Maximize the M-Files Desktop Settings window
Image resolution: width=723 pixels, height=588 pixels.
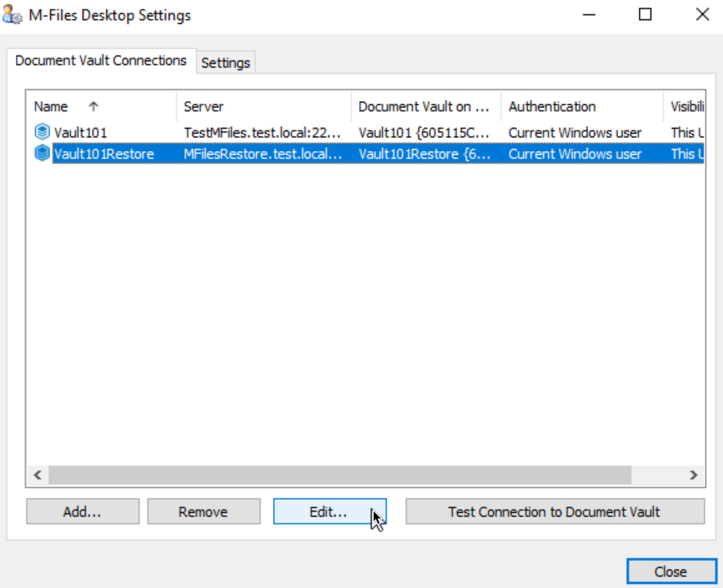tap(645, 15)
